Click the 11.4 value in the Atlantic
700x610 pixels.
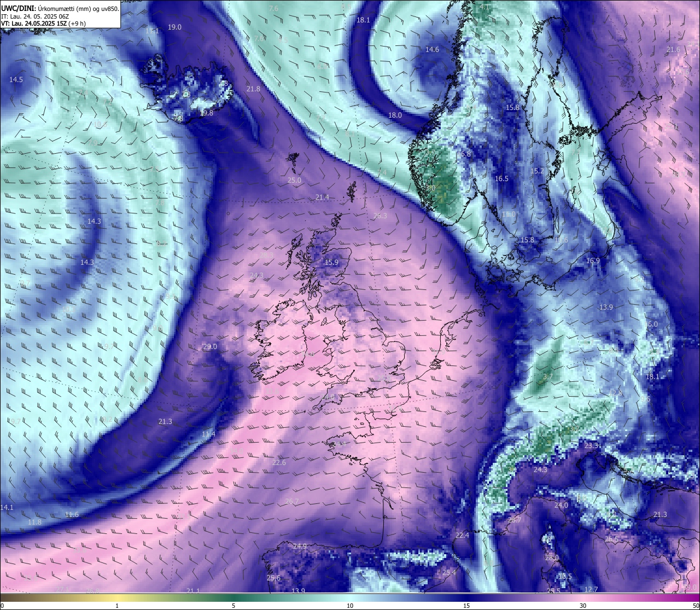(x=208, y=434)
